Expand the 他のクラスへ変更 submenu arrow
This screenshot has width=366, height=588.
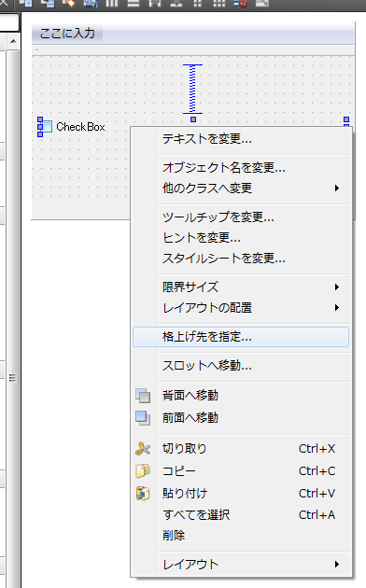click(337, 188)
